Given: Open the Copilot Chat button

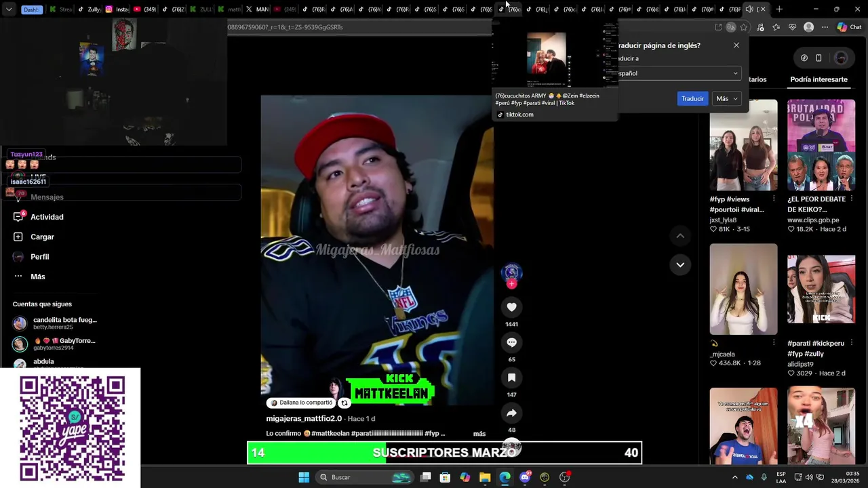Looking at the screenshot, I should click(849, 27).
